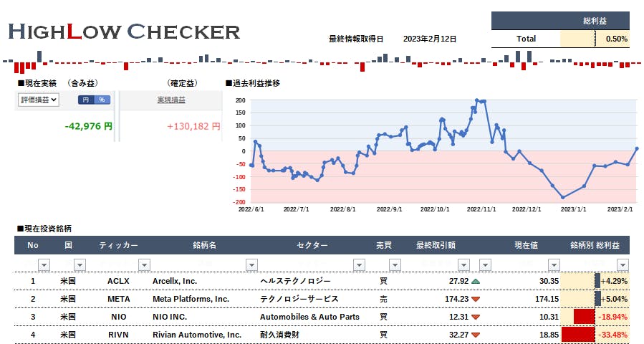Open the 現在値 column filter arrow
This screenshot has height=344, width=644.
[553, 264]
